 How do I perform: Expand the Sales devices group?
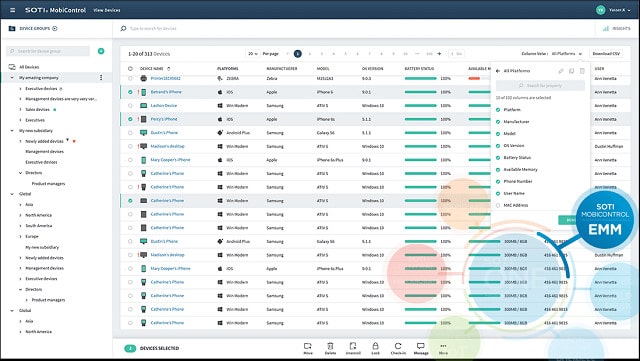click(20, 109)
